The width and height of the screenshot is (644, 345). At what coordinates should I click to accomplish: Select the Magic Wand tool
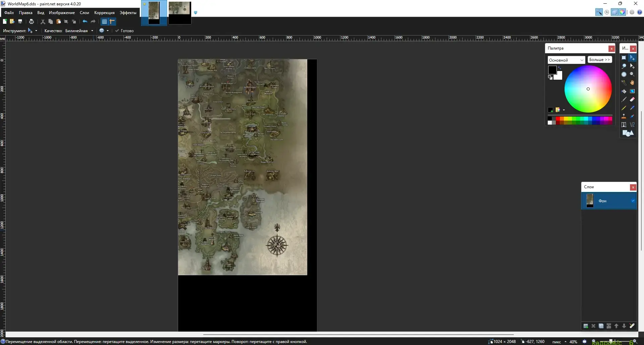[x=624, y=83]
